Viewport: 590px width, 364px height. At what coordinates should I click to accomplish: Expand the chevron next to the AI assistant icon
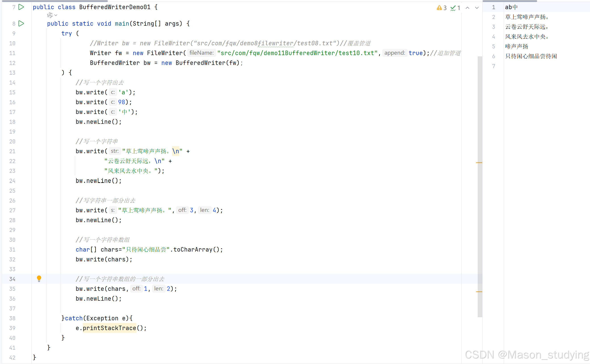point(56,15)
